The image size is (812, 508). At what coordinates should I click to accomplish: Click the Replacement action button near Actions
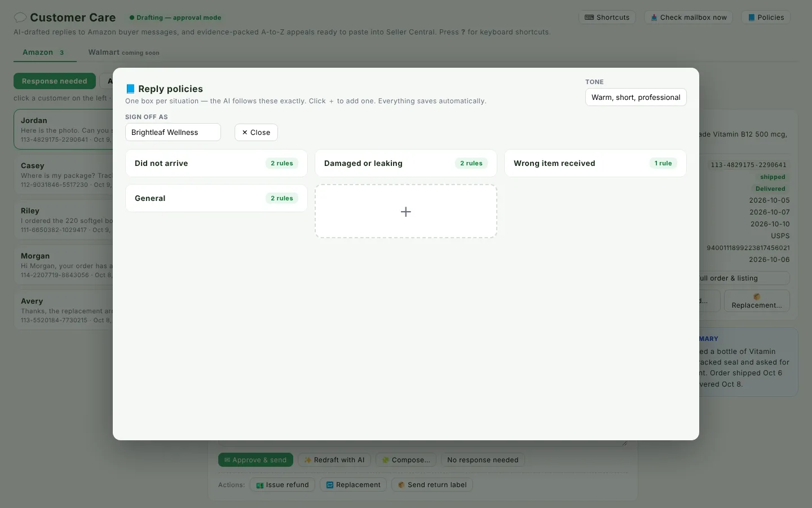tap(354, 485)
